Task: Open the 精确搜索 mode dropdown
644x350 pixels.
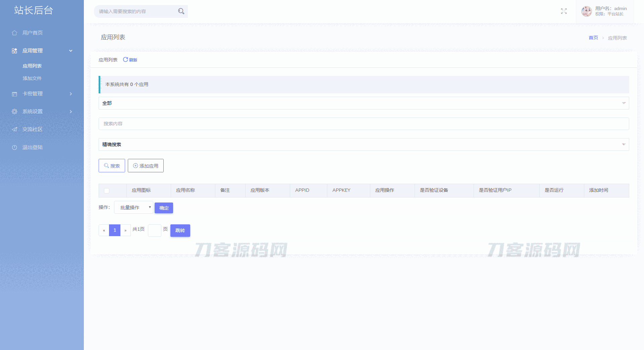Action: (364, 144)
